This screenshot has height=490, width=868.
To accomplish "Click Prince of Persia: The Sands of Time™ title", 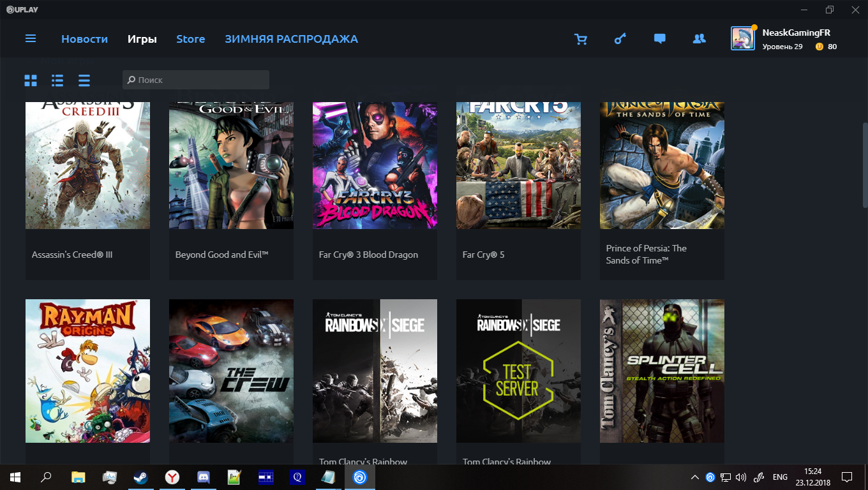I will [647, 254].
